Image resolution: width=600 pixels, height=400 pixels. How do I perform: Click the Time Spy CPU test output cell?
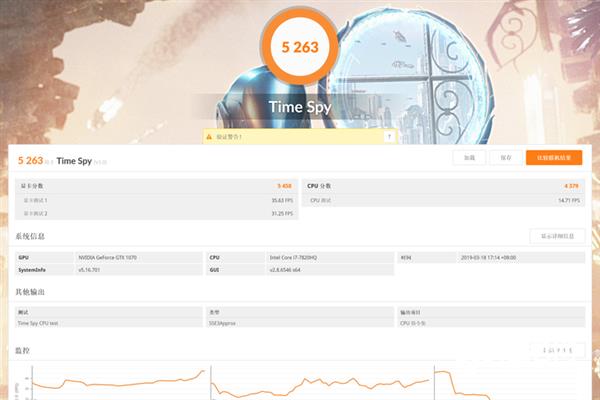tap(108, 323)
